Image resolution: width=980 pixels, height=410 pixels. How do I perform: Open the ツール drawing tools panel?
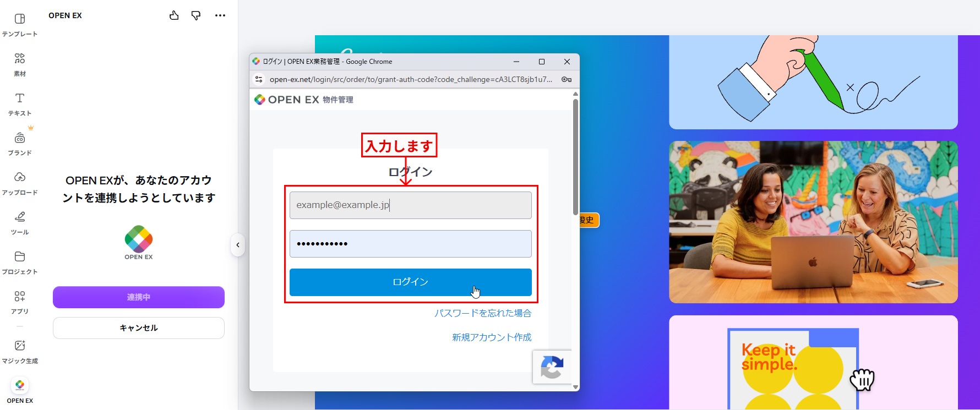pyautogui.click(x=20, y=223)
